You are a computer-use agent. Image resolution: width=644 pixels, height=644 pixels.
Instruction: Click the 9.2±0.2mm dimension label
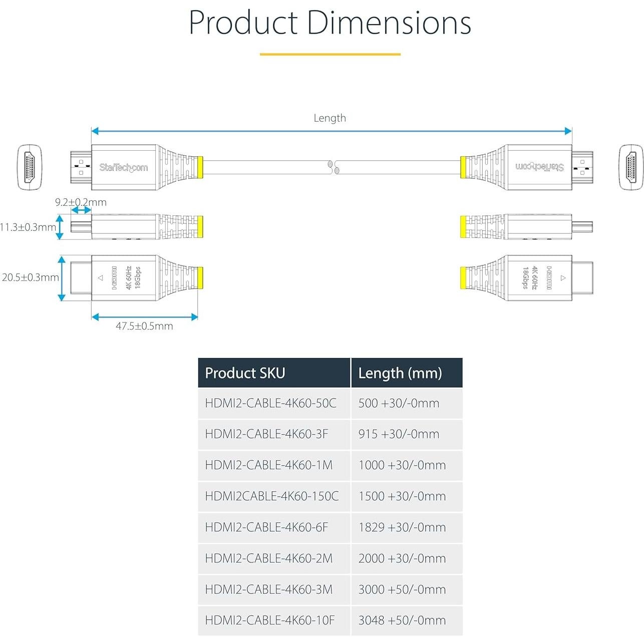point(81,202)
